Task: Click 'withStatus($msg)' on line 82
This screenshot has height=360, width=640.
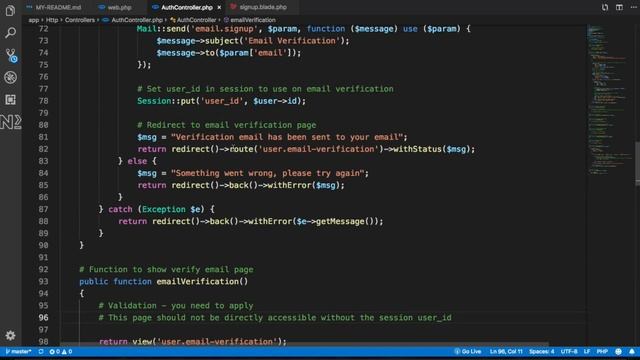Action: 432,149
